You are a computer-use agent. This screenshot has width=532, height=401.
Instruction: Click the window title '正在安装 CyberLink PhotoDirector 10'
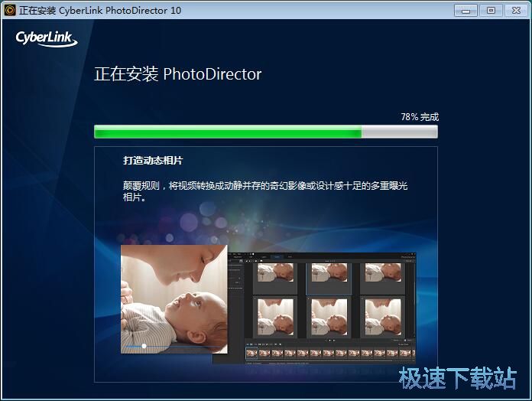pyautogui.click(x=100, y=11)
